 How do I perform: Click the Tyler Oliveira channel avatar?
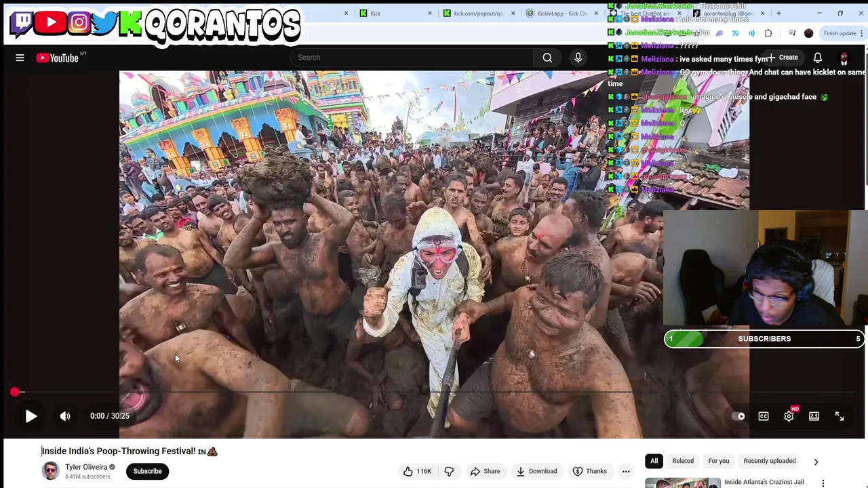click(50, 471)
